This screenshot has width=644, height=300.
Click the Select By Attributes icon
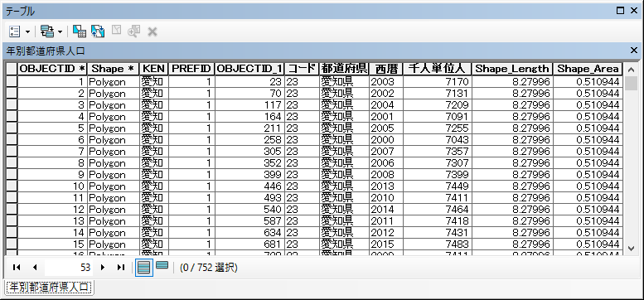[79, 31]
